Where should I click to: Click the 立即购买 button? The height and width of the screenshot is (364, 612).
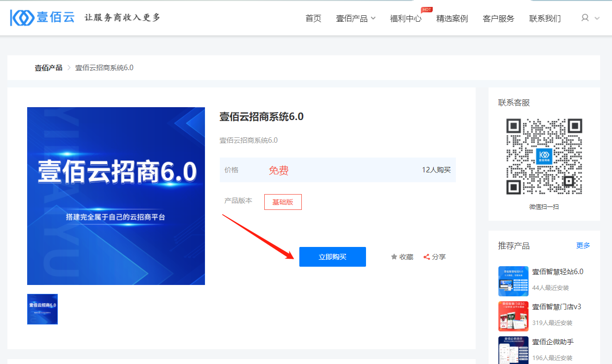[x=332, y=257]
